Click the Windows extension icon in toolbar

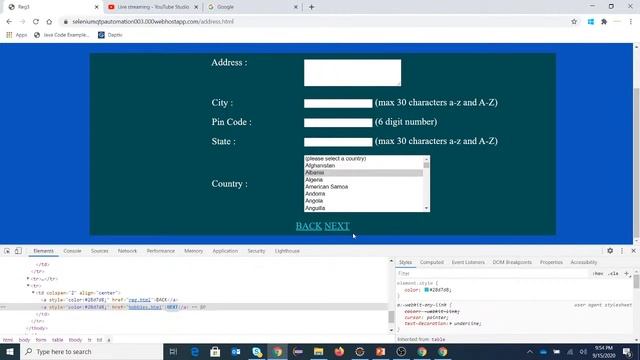pos(591,22)
